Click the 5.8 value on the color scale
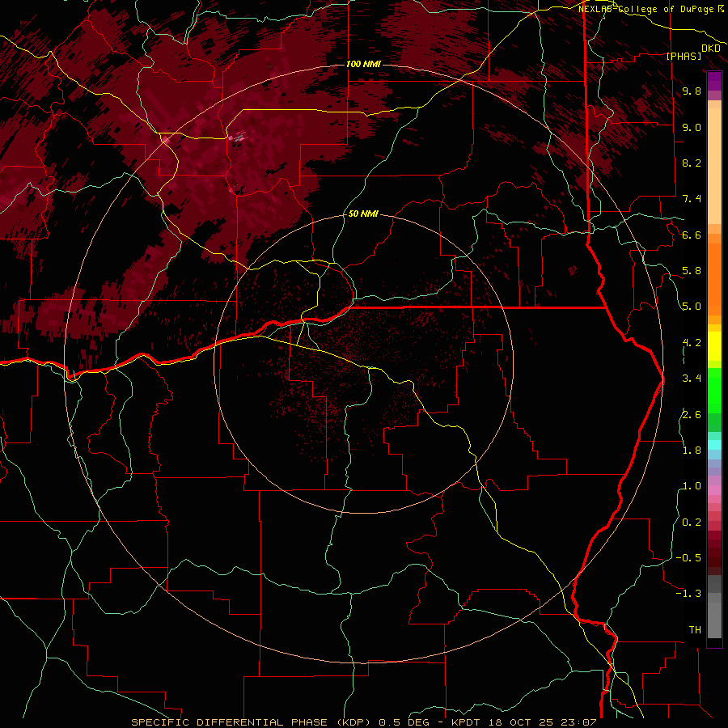This screenshot has height=728, width=728. coord(692,271)
